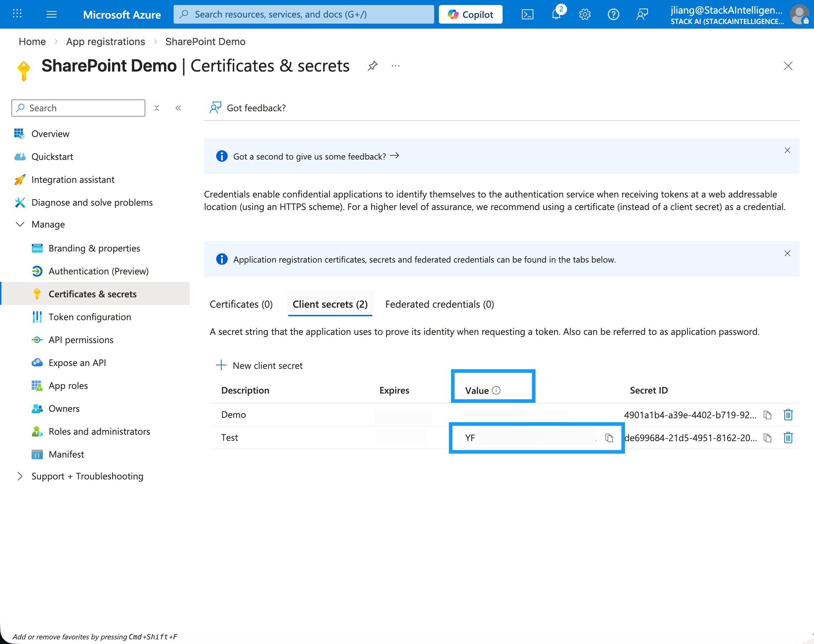Open the Azure portal hamburger menu
This screenshot has width=814, height=644.
click(51, 14)
